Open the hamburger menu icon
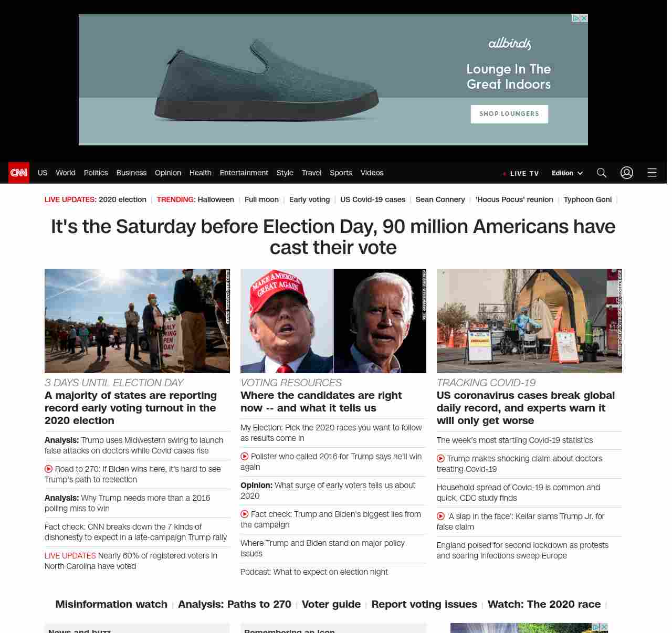 652,173
